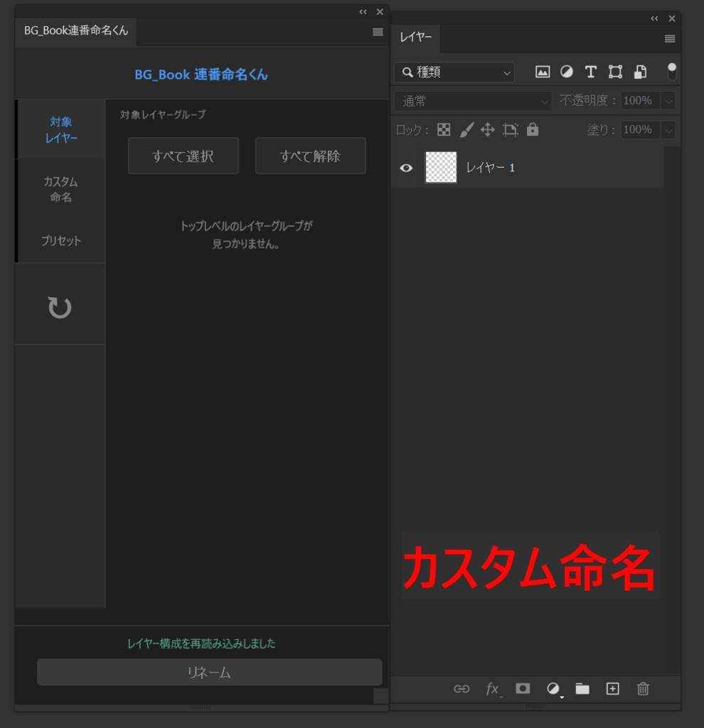Screen dimensions: 704x728
Task: Create a new group folder icon
Action: tap(582, 688)
